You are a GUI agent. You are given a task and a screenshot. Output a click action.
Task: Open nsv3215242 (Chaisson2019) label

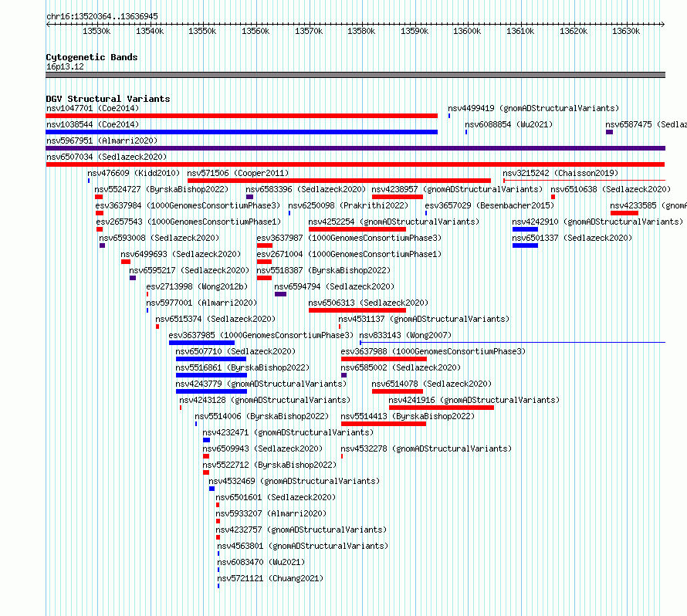(560, 173)
